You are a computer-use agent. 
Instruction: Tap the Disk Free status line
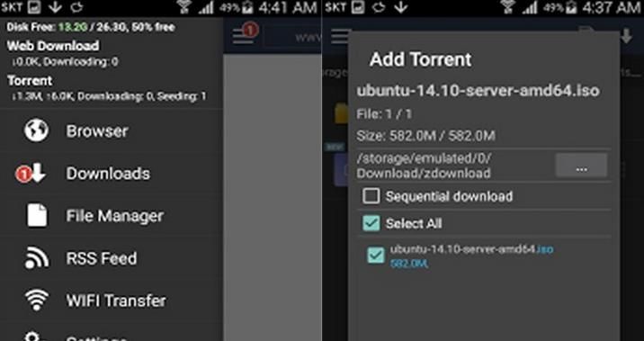click(91, 28)
